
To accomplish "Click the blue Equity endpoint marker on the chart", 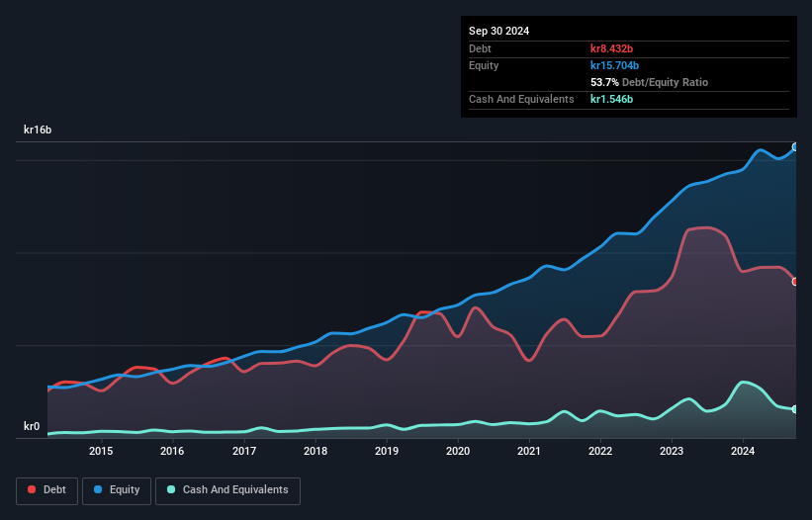I will pos(795,147).
